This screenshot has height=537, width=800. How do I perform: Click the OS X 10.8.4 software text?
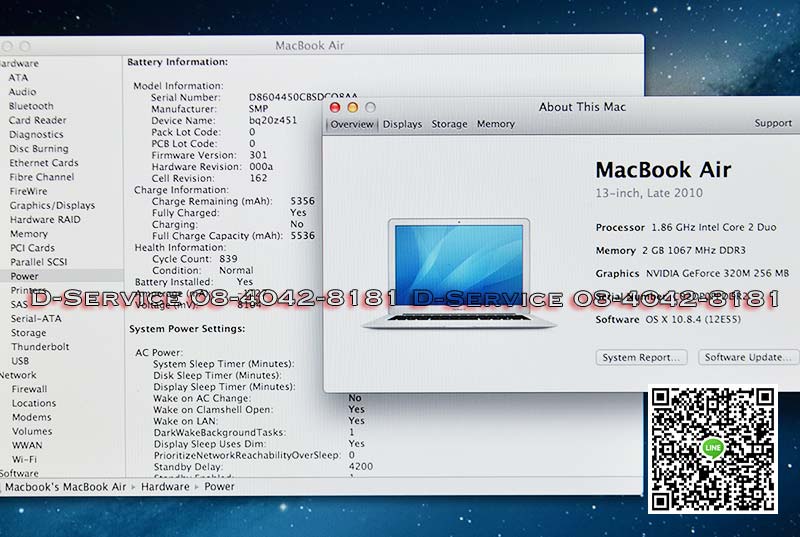pos(693,320)
